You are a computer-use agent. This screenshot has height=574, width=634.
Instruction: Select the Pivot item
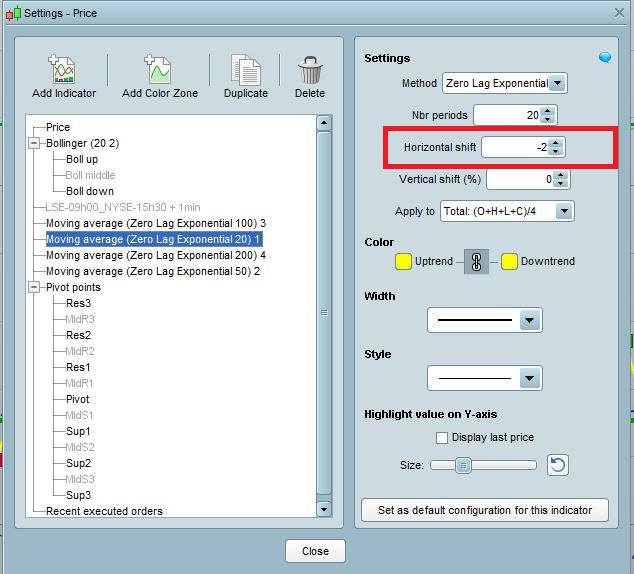tap(78, 399)
